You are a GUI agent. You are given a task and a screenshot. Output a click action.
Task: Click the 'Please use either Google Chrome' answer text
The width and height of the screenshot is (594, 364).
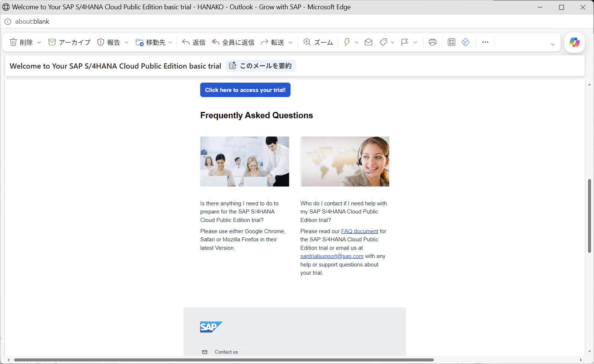click(x=243, y=239)
